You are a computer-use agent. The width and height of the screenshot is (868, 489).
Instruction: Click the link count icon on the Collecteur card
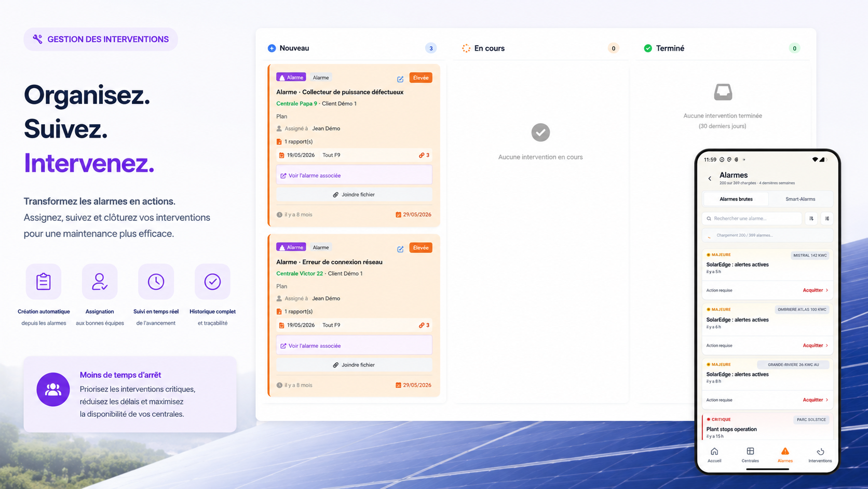click(422, 155)
